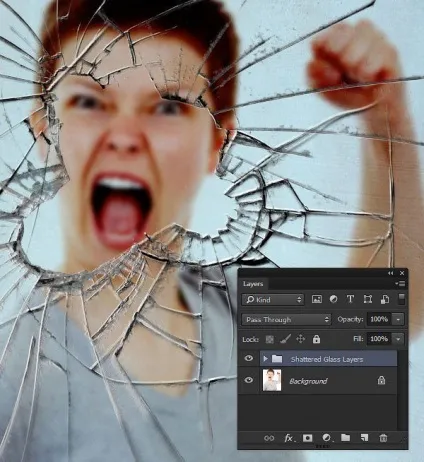Click the Background layer lock icon

pos(381,380)
